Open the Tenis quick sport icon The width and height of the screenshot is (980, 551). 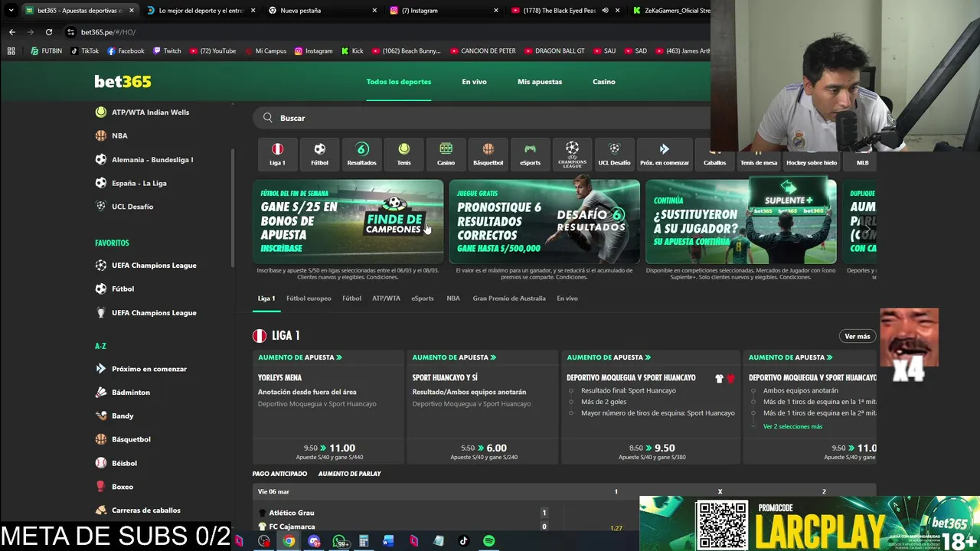tap(403, 154)
